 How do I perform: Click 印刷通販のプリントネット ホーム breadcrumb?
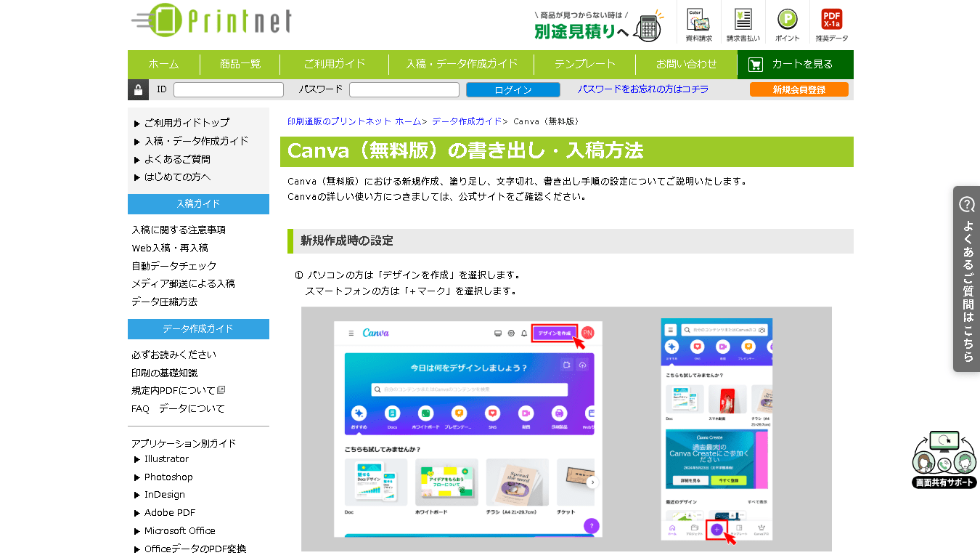(x=354, y=121)
